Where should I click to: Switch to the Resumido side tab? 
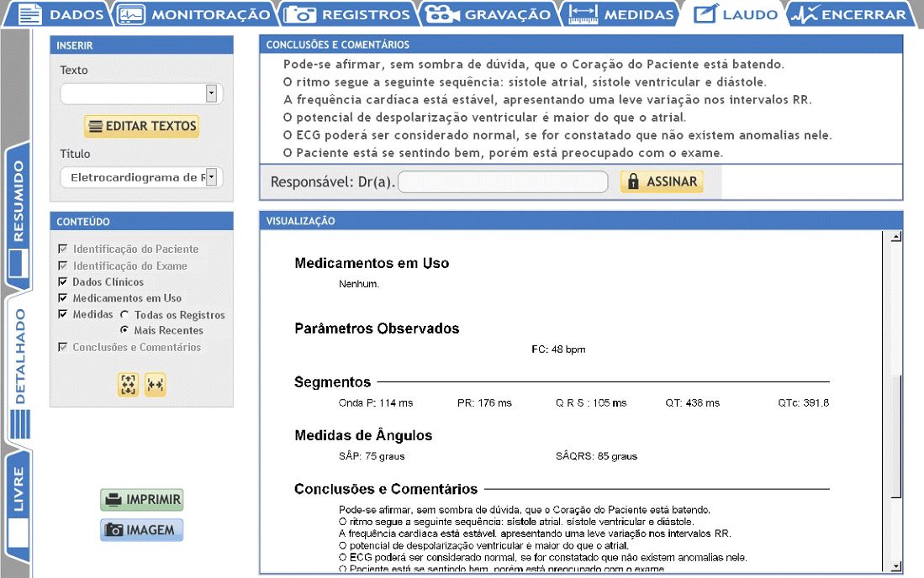coord(18,202)
